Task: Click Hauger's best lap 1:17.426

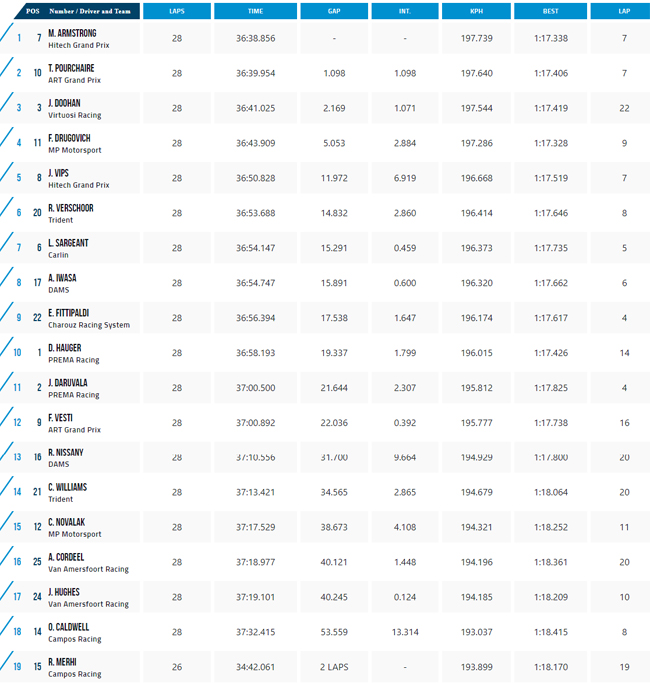Action: tap(551, 353)
